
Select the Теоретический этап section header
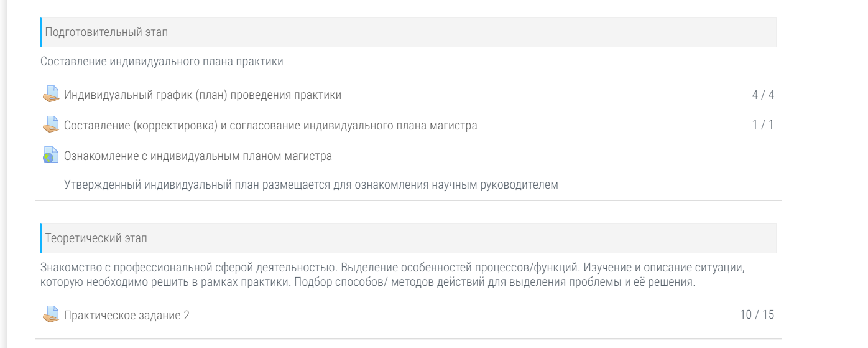[x=96, y=238]
